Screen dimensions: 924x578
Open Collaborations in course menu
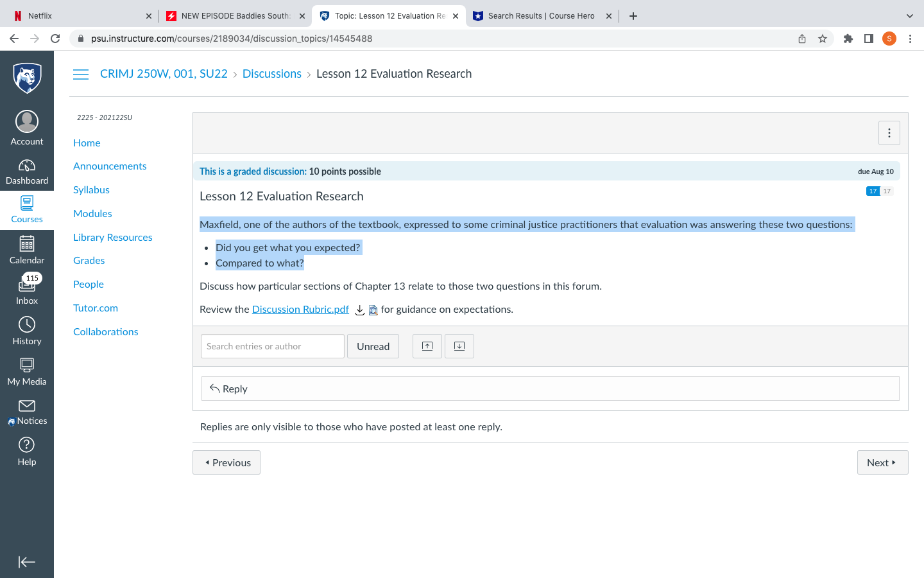pos(106,331)
